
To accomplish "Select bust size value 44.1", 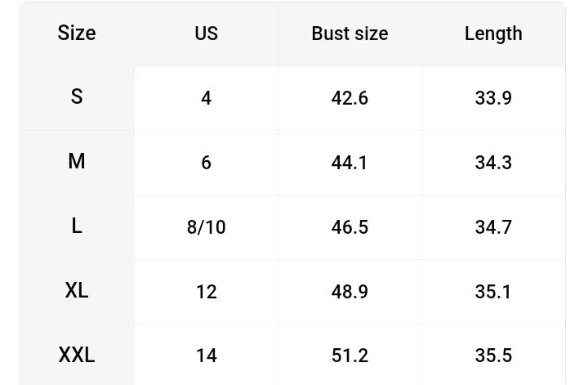I will coord(350,163).
